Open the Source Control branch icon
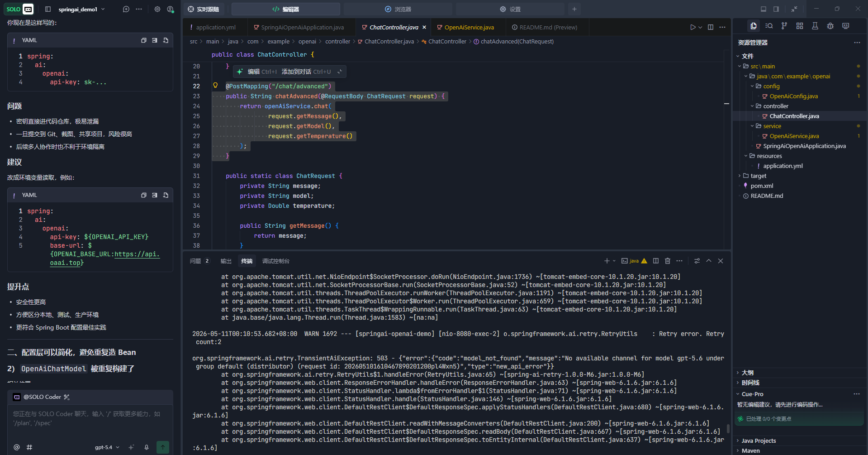The width and height of the screenshot is (868, 455). click(x=784, y=26)
